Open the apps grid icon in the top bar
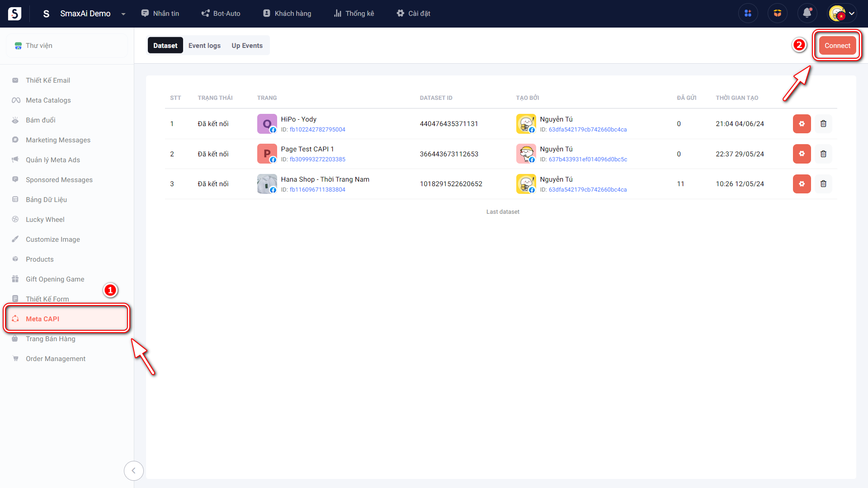The image size is (868, 488). [748, 14]
